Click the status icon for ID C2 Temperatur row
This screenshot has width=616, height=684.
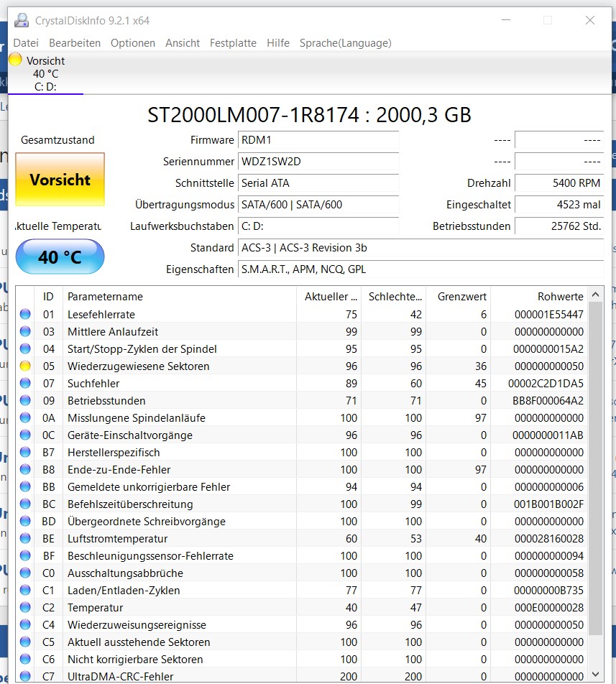(x=25, y=607)
